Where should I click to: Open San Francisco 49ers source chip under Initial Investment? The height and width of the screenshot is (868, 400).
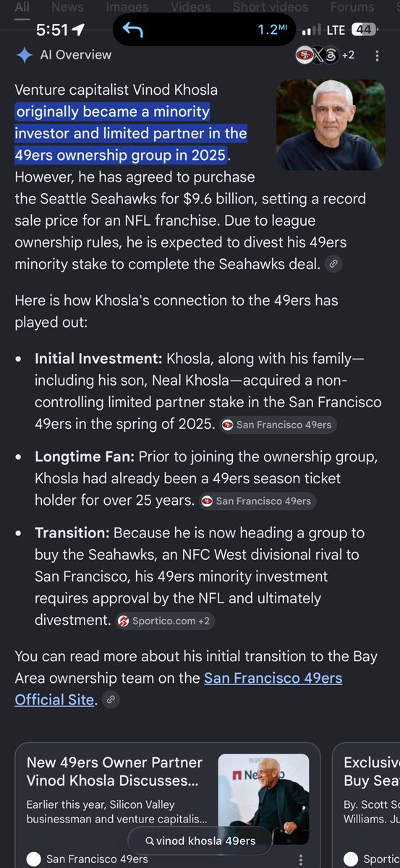pos(278,425)
